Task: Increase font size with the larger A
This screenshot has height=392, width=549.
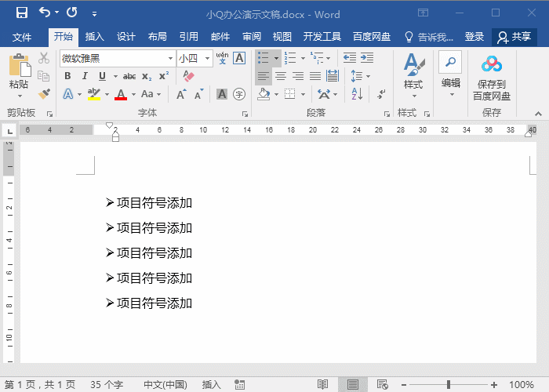Action: [x=181, y=94]
